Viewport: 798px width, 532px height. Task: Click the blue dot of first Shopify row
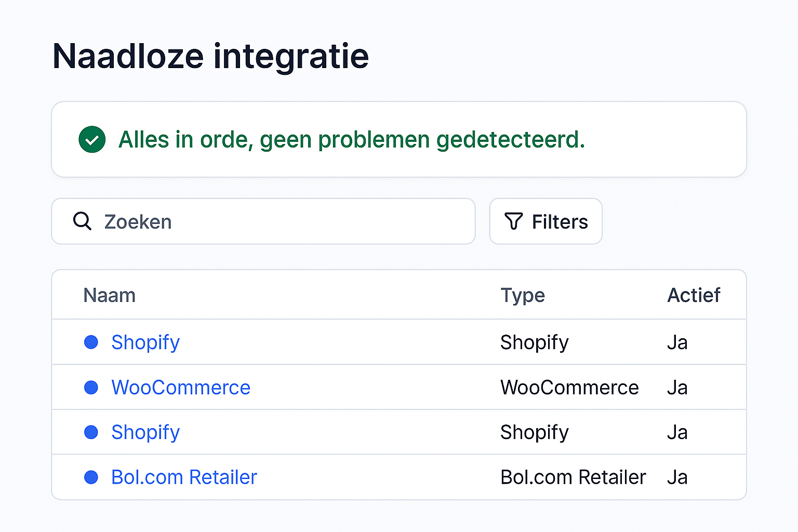(x=91, y=342)
